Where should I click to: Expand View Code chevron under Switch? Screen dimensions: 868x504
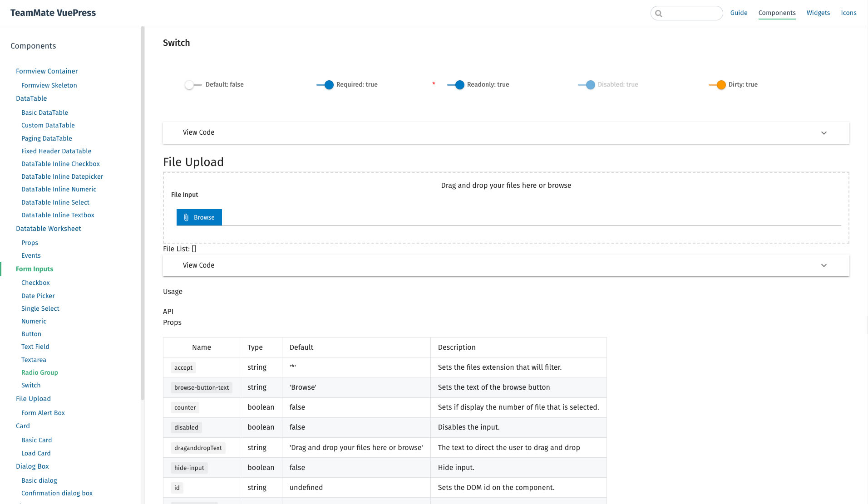coord(824,133)
